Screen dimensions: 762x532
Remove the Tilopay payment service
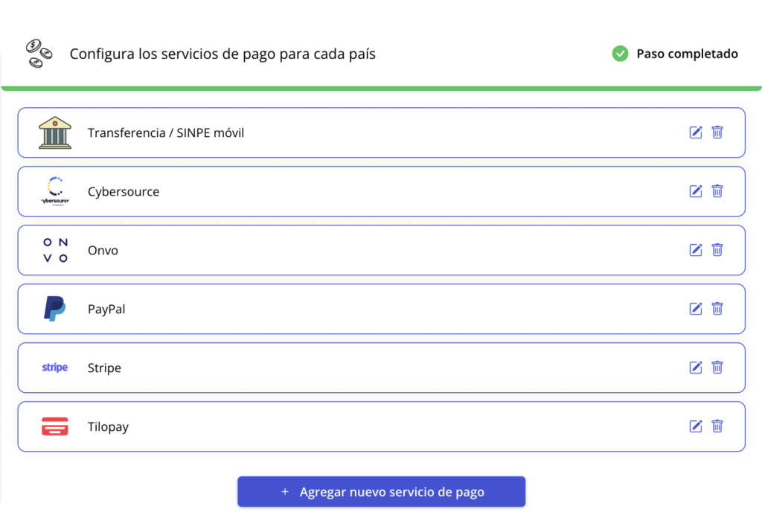[x=717, y=426]
